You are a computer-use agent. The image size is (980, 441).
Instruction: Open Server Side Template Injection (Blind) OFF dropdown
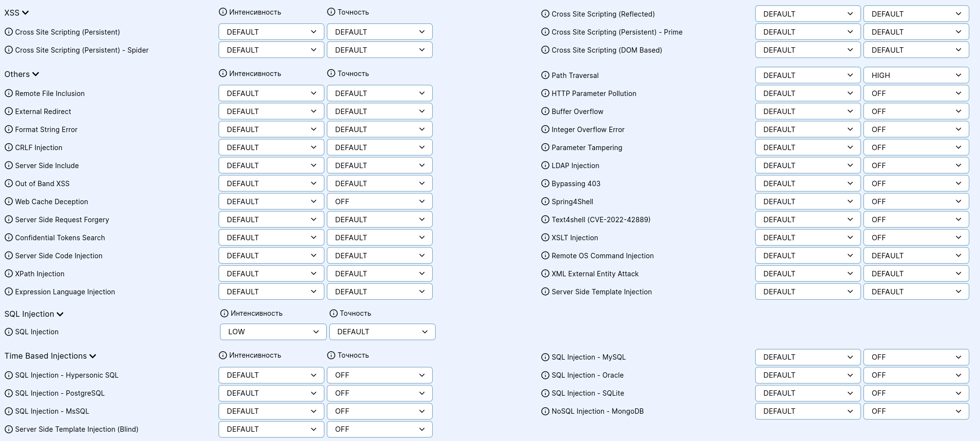coord(379,429)
